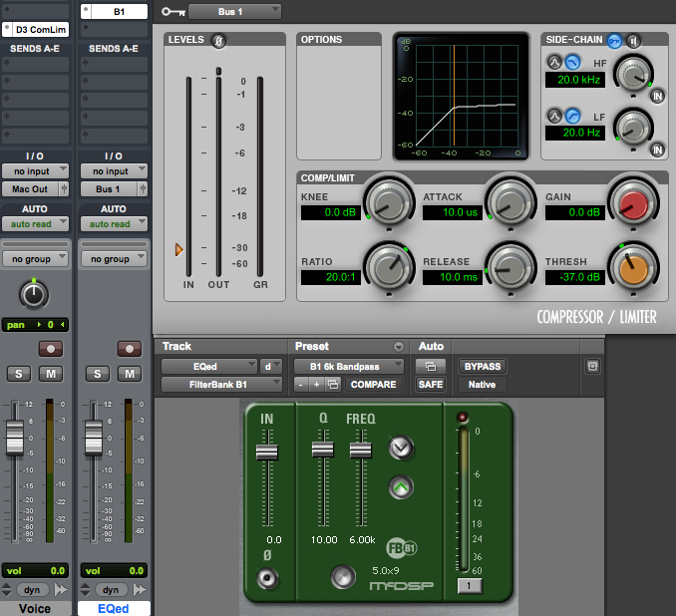Screen dimensions: 676x616
Task: Click the phase invert icon beside LEVELS
Action: pos(219,40)
